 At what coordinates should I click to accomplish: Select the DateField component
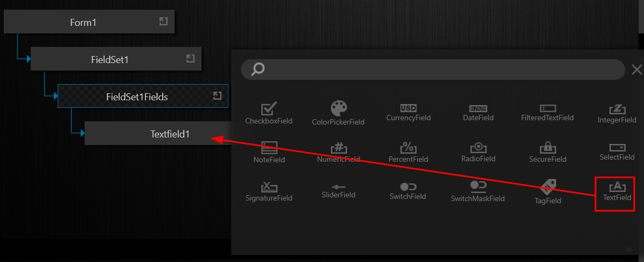[x=478, y=113]
